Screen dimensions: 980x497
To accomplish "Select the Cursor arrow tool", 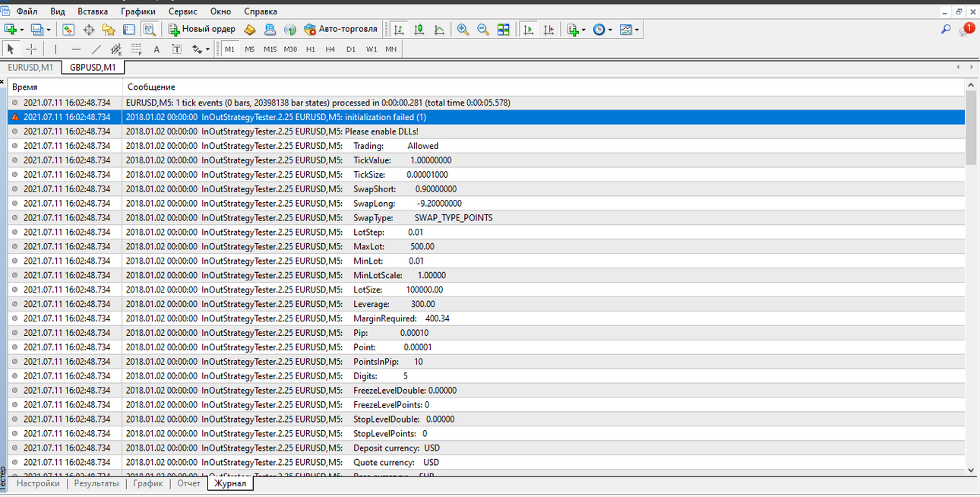I will point(11,49).
